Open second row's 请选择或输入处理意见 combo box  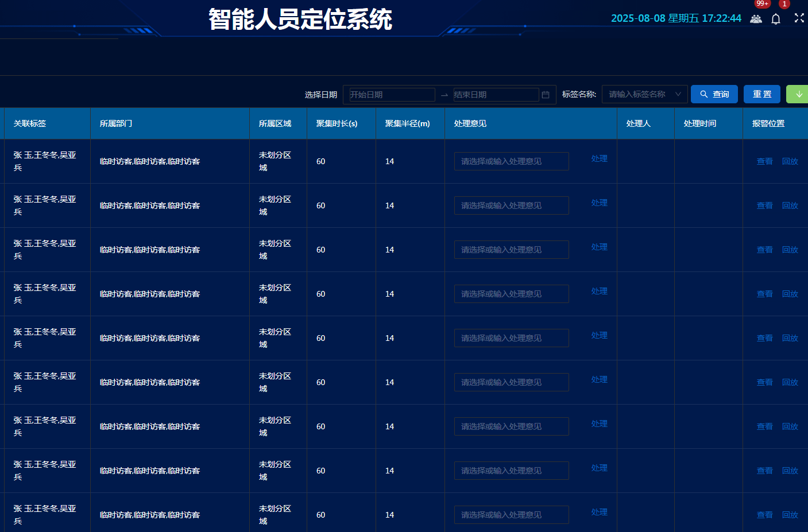click(511, 205)
